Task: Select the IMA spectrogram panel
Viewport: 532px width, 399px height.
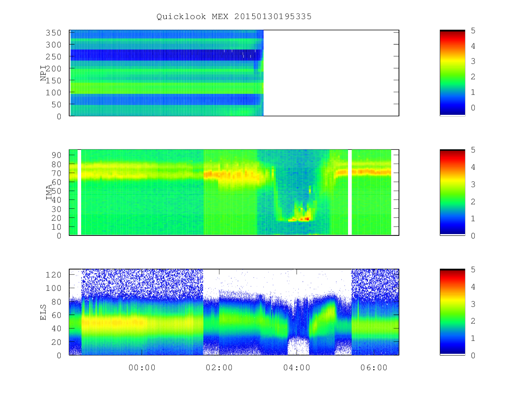Action: click(x=234, y=192)
